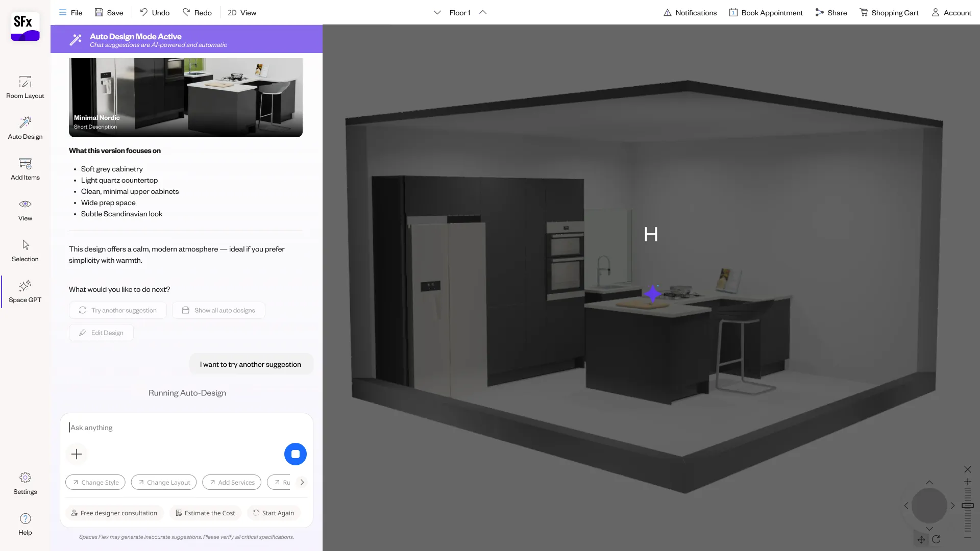
Task: Select the Change Layout chip
Action: [164, 482]
